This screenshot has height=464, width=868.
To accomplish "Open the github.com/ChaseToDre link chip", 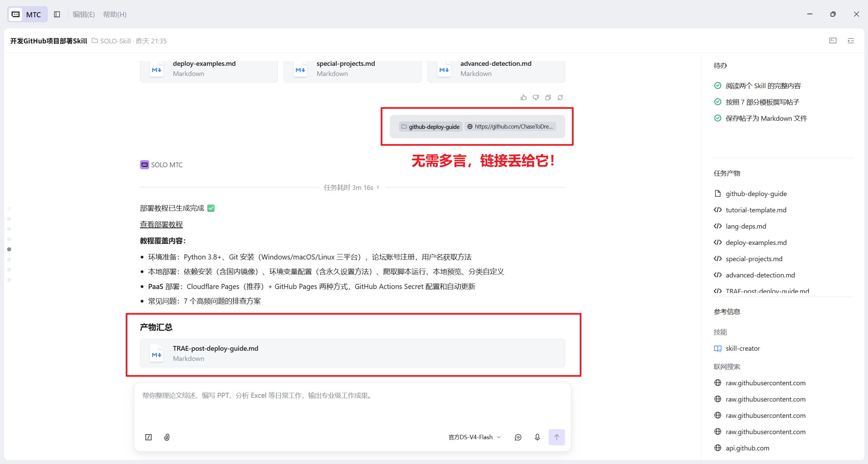I will click(510, 127).
